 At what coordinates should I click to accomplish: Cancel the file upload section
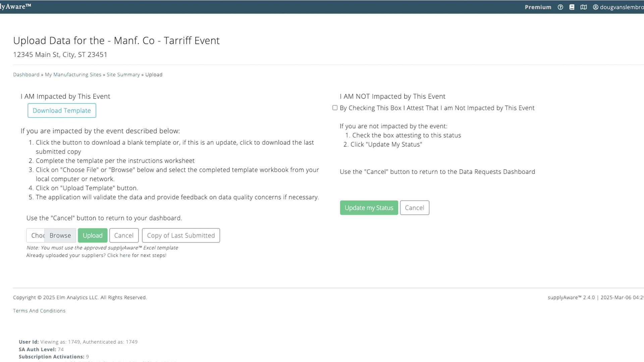click(x=124, y=235)
